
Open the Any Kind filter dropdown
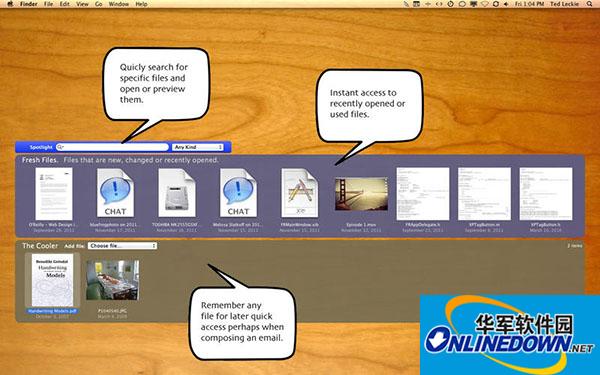click(197, 147)
